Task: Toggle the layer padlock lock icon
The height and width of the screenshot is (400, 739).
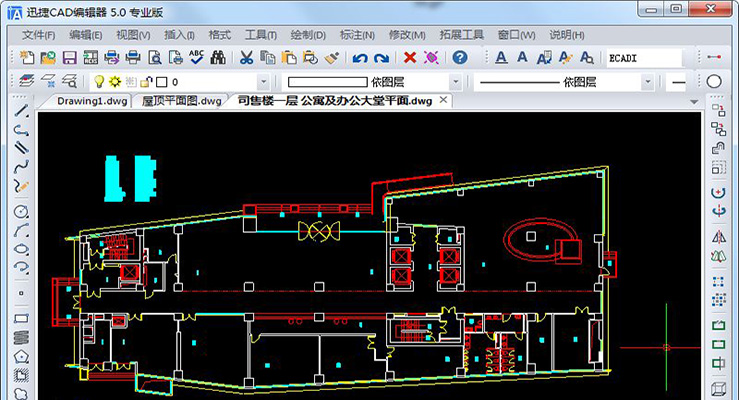Action: [x=147, y=82]
